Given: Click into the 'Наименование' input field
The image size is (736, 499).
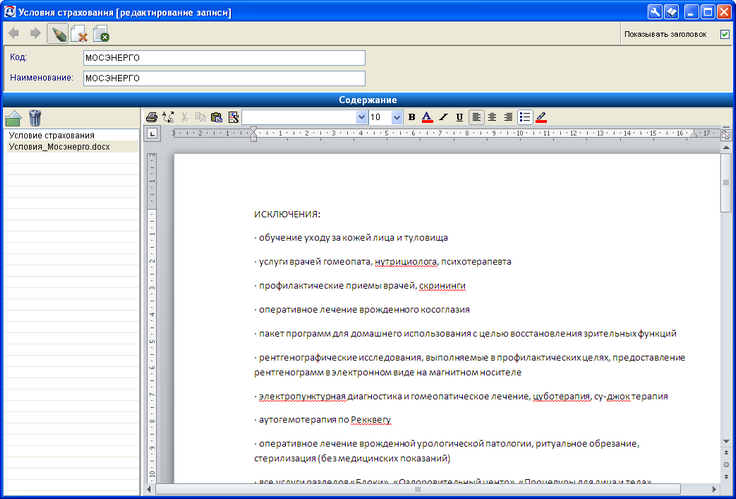Looking at the screenshot, I should pos(224,78).
